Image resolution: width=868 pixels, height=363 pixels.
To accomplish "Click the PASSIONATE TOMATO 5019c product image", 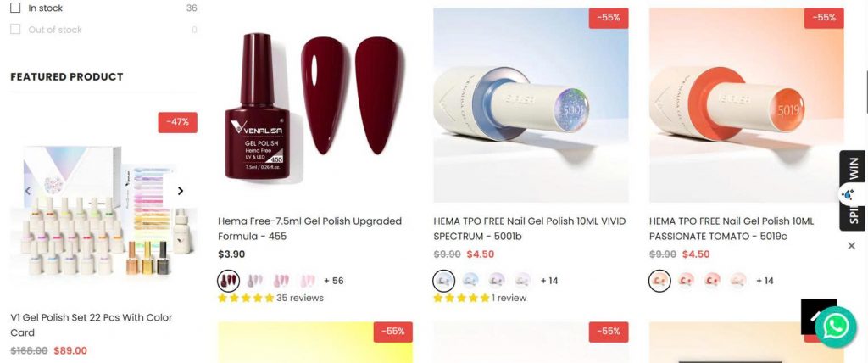I will (x=746, y=104).
